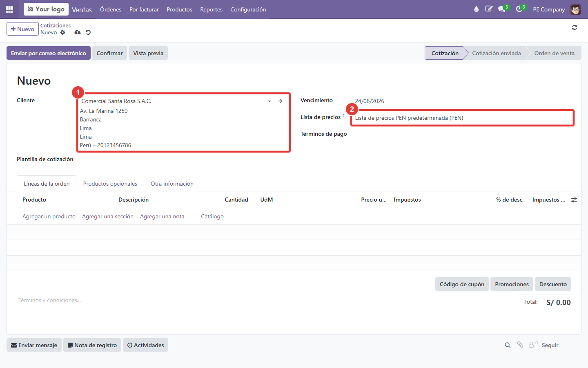Open the Reportes menu
The width and height of the screenshot is (588, 368).
coord(211,9)
